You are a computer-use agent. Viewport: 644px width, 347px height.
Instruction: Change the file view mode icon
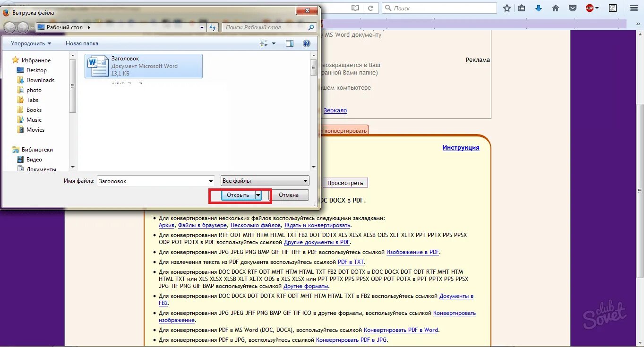pyautogui.click(x=264, y=43)
